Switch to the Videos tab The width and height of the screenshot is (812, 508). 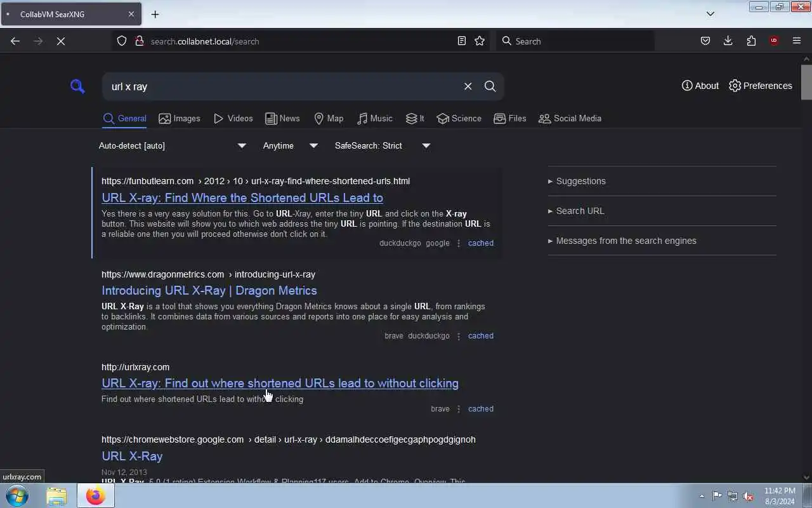tap(233, 119)
